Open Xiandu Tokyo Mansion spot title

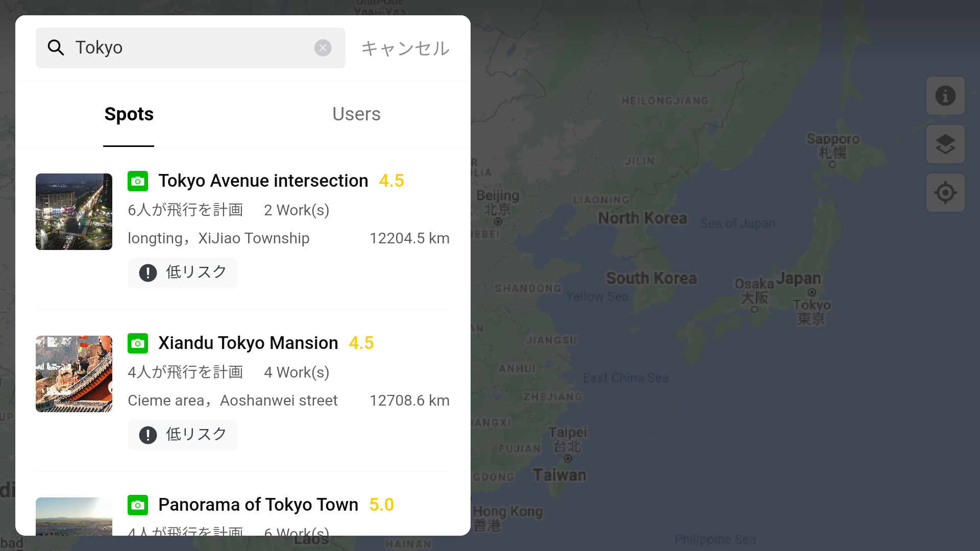pos(248,343)
